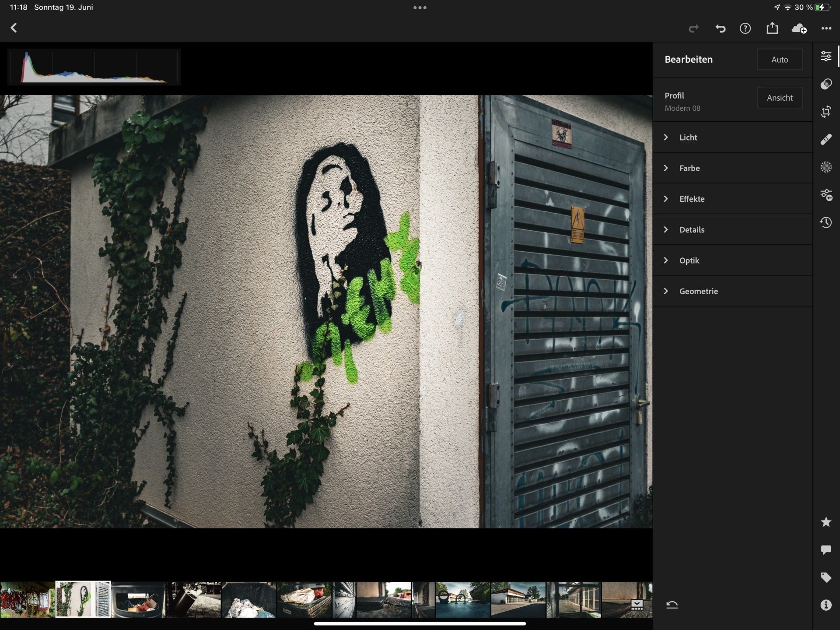
Task: Undo the last edit
Action: click(720, 28)
